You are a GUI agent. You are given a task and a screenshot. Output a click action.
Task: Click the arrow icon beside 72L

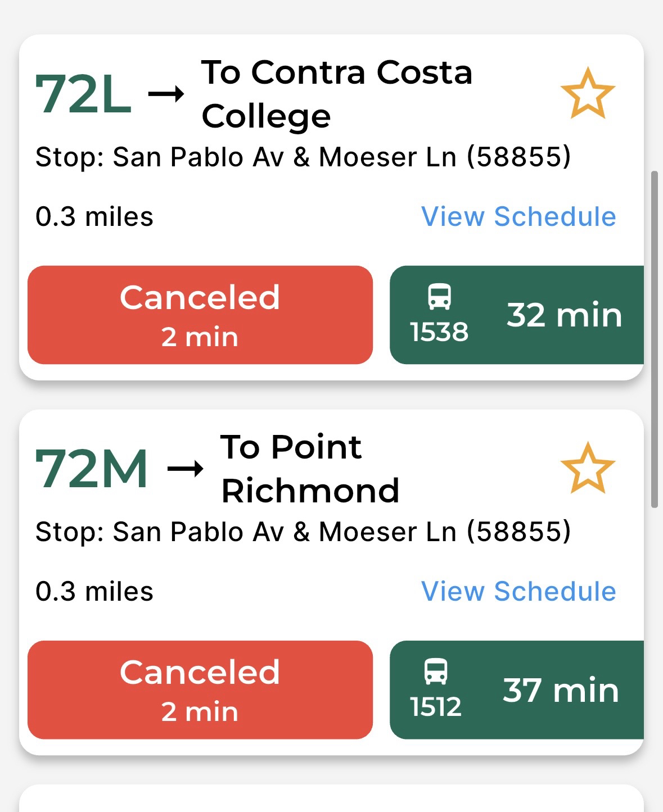point(166,94)
